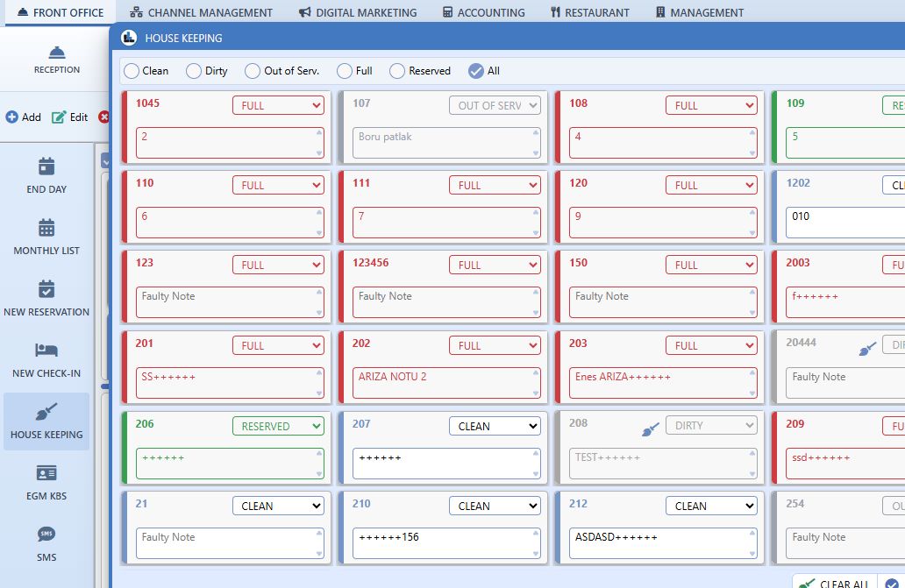This screenshot has width=905, height=588.
Task: Open status dropdown for room 21
Action: [x=278, y=506]
